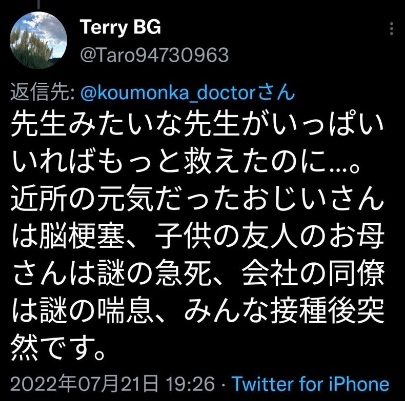This screenshot has width=405, height=401.
Task: Click tweet line starting は脳梗塞
Action: pyautogui.click(x=198, y=238)
